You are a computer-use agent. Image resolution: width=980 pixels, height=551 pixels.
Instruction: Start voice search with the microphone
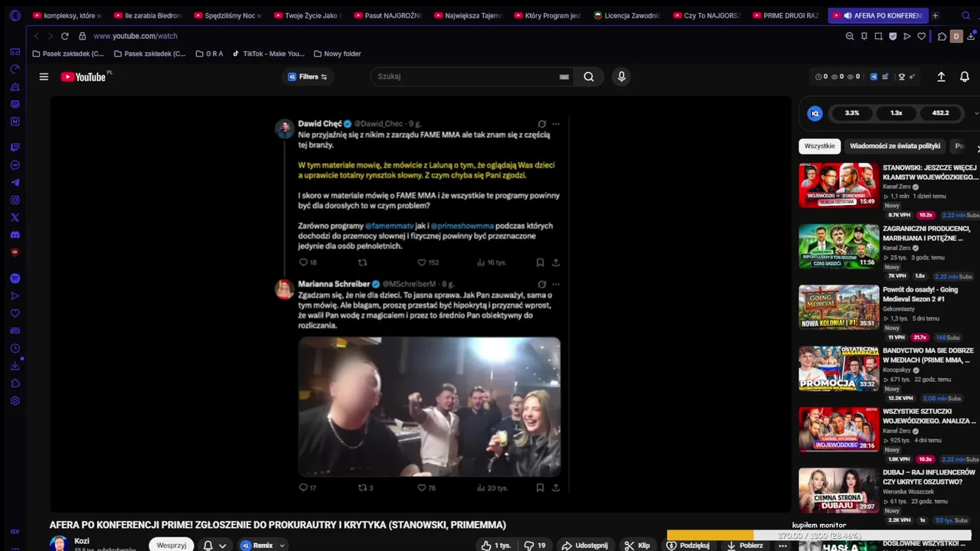(x=621, y=77)
